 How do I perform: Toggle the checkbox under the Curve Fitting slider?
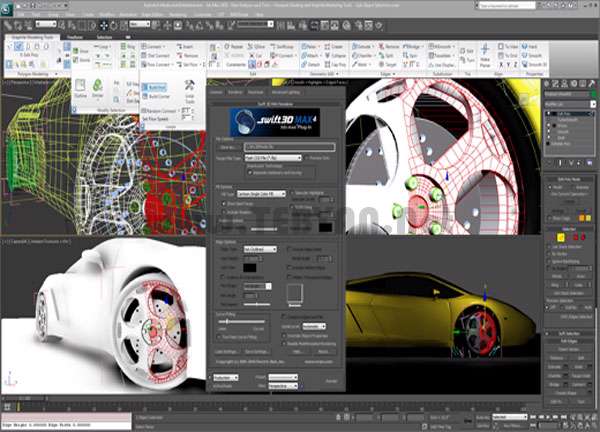218,337
